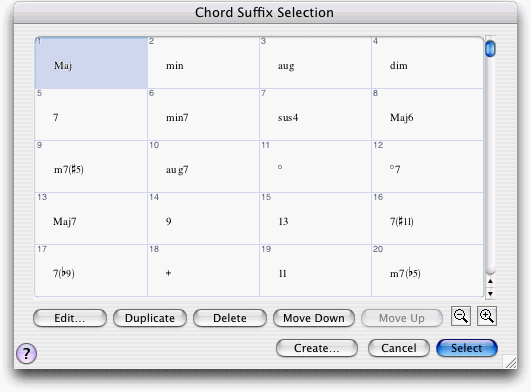Screen dimensions: 531x392
Task: Select the Maj6 suffix in cell 8
Action: click(x=427, y=115)
